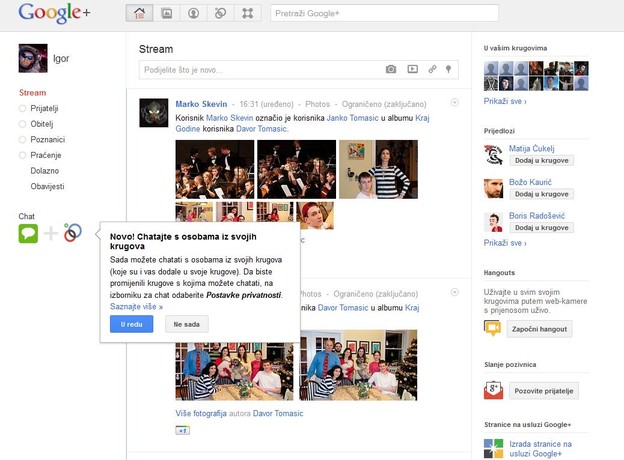
Task: Select the Poznanici circle filter
Action: (46, 140)
